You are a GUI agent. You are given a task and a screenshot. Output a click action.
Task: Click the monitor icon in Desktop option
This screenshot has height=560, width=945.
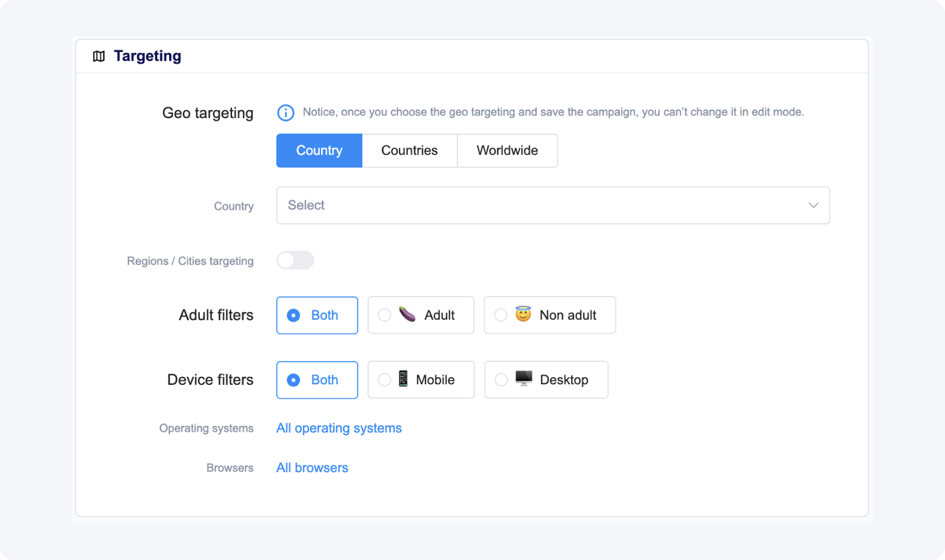pyautogui.click(x=524, y=378)
